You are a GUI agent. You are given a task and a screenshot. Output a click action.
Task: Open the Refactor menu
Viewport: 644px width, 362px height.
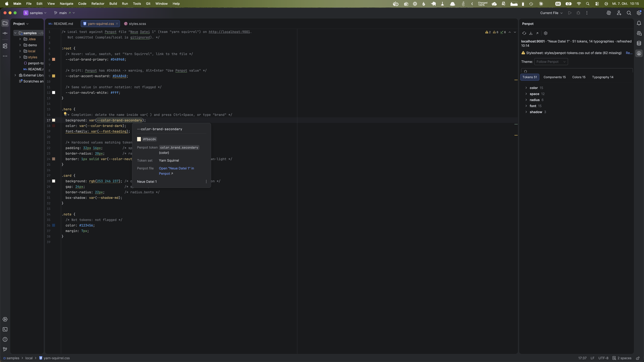[97, 4]
